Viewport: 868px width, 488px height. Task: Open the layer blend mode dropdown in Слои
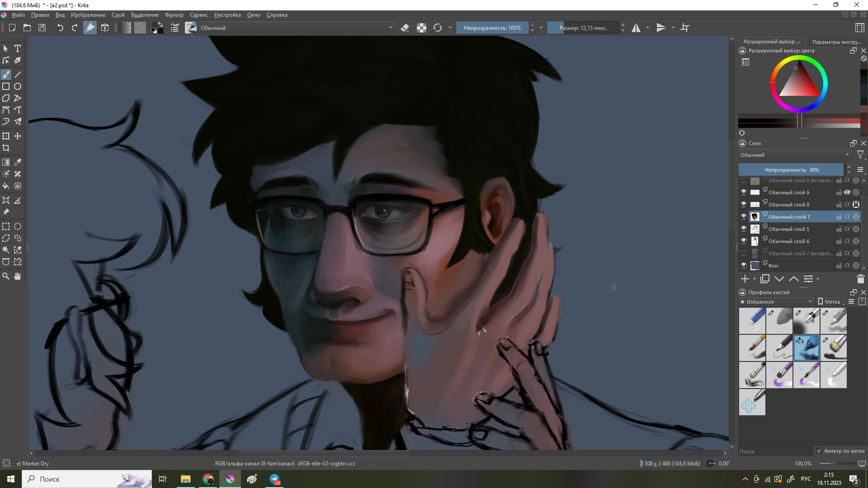[x=794, y=155]
